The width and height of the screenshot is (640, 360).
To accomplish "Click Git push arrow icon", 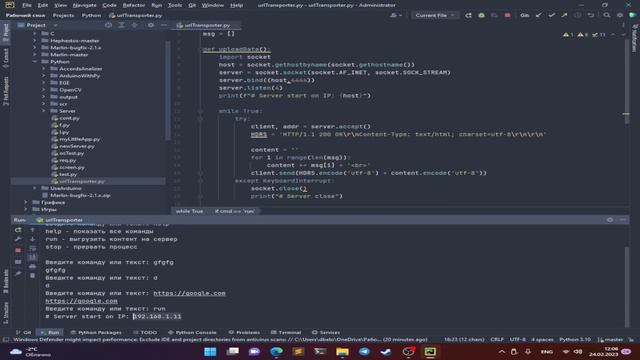I will pyautogui.click(x=564, y=15).
